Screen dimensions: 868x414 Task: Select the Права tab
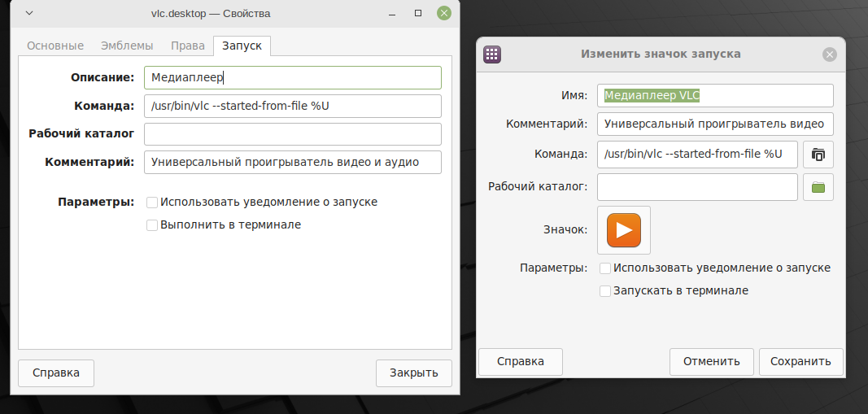click(x=187, y=46)
